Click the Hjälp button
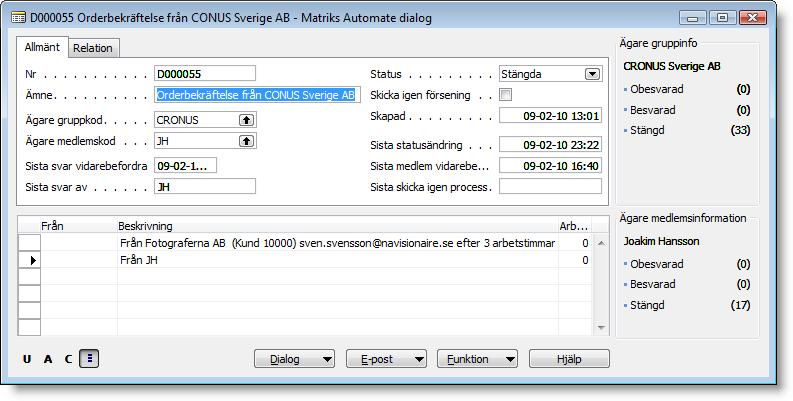This screenshot has height=401, width=793. click(x=569, y=359)
